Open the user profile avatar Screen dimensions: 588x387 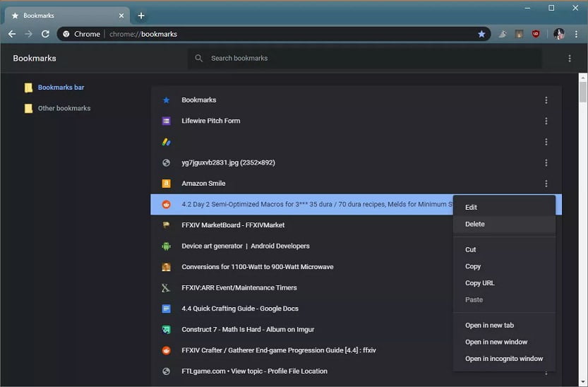(559, 34)
